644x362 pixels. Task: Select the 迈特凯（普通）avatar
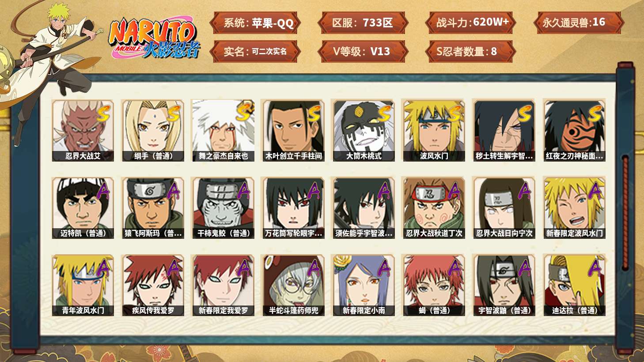click(x=83, y=208)
